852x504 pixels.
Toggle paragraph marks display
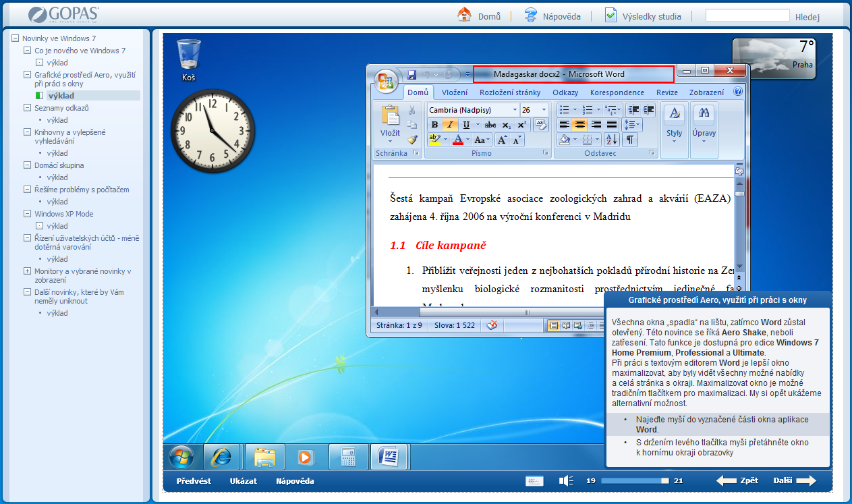[629, 140]
